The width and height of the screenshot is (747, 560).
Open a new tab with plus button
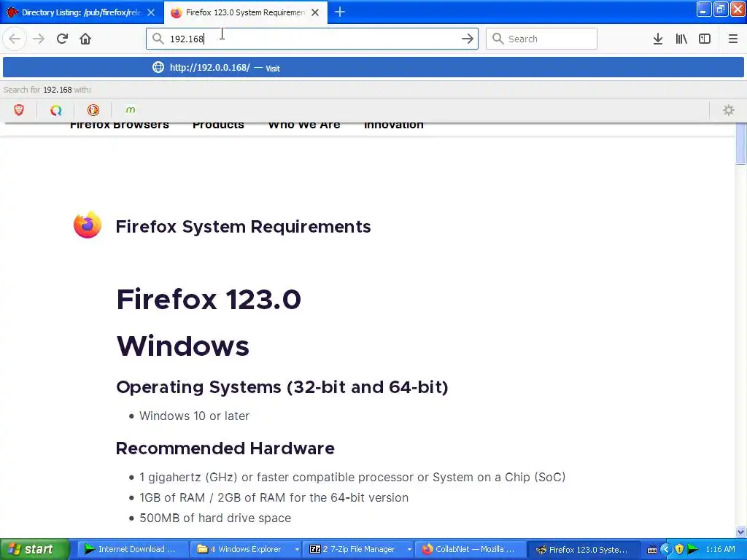(340, 12)
